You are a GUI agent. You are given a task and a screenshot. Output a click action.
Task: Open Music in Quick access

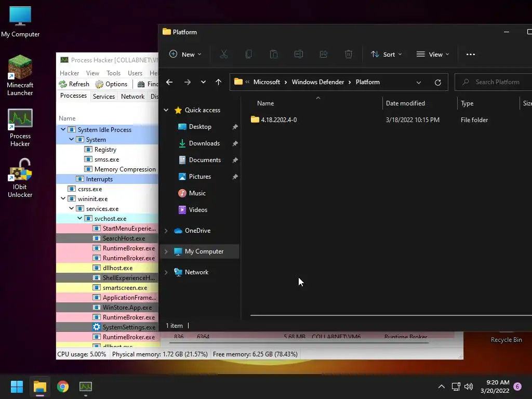[197, 193]
